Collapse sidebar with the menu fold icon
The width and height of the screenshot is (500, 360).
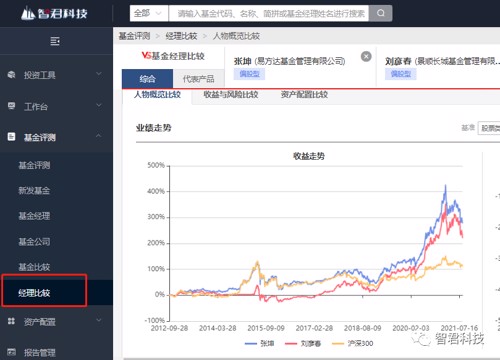coord(55,41)
